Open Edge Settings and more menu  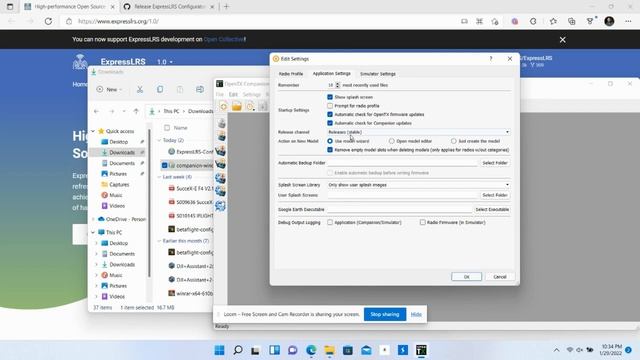point(628,21)
